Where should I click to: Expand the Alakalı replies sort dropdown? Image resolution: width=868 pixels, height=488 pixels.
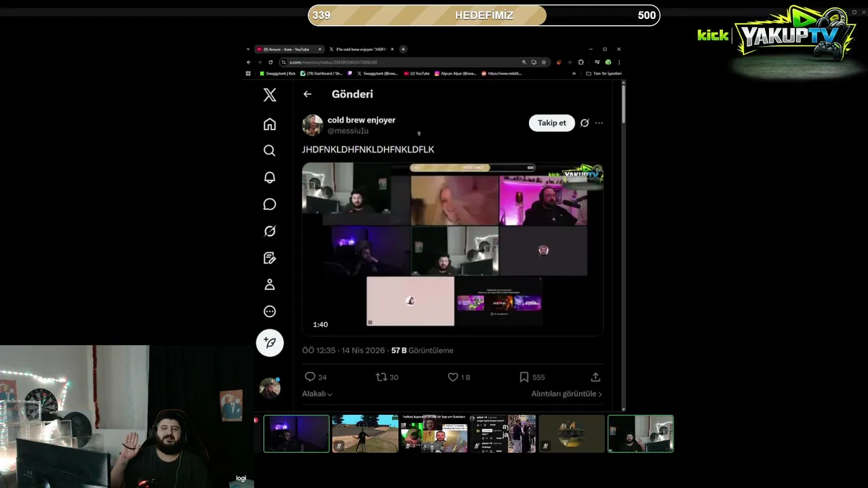[317, 394]
